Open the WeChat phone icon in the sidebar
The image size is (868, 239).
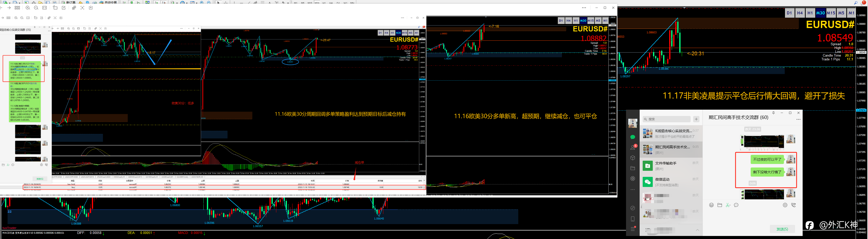[x=633, y=219]
